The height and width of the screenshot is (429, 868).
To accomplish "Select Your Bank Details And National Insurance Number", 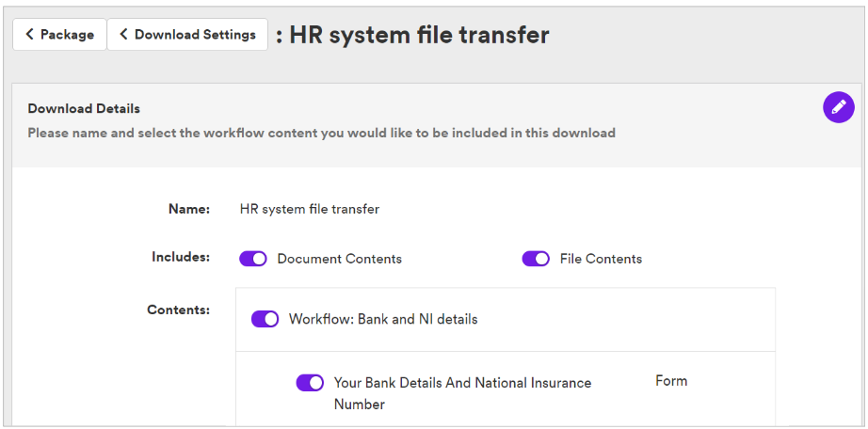I will 463,393.
